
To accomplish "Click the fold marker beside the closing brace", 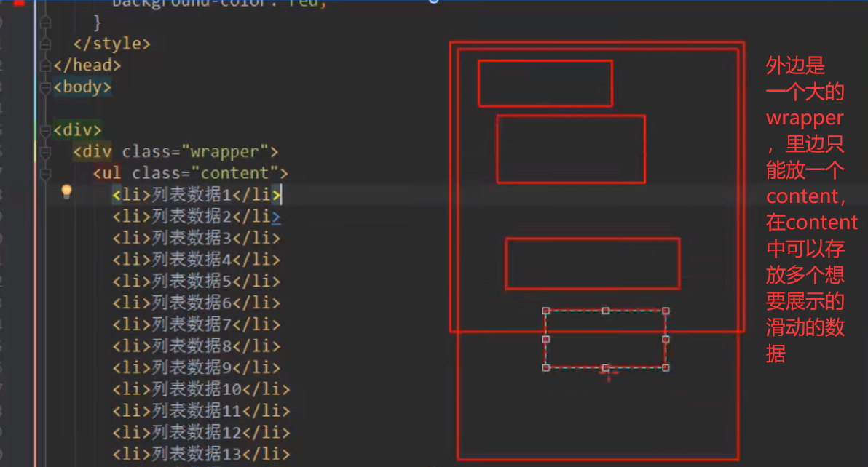I will tap(45, 22).
